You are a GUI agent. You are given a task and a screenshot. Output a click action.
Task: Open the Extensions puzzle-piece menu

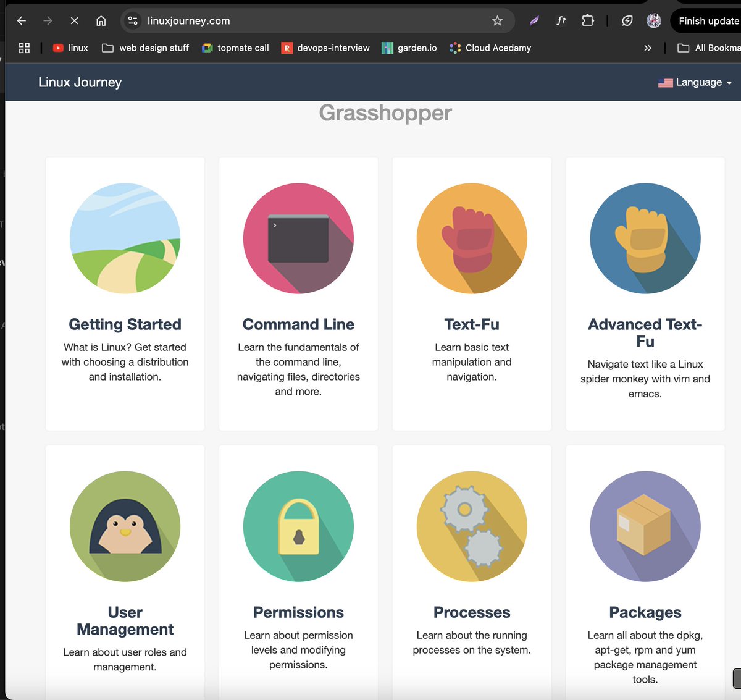coord(588,21)
